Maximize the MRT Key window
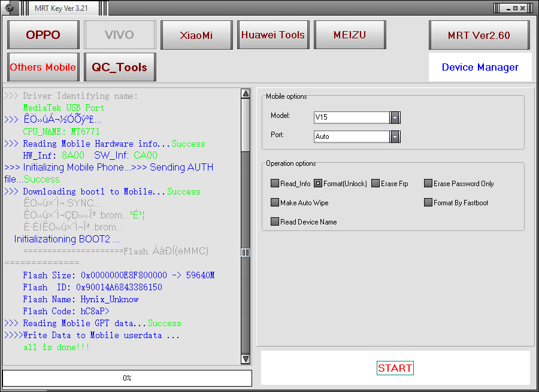This screenshot has width=539, height=392. (x=515, y=8)
